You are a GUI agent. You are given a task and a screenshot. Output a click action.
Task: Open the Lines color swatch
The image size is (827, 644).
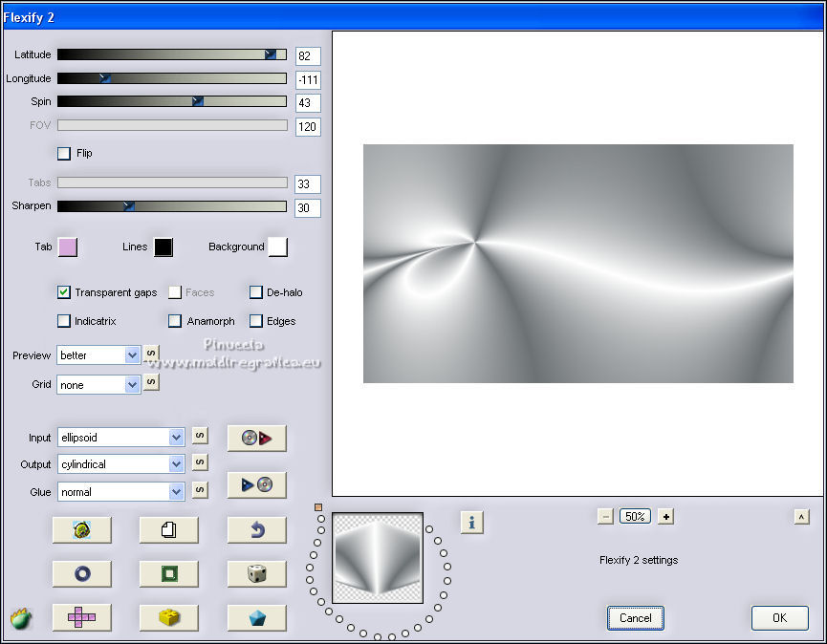click(x=163, y=247)
